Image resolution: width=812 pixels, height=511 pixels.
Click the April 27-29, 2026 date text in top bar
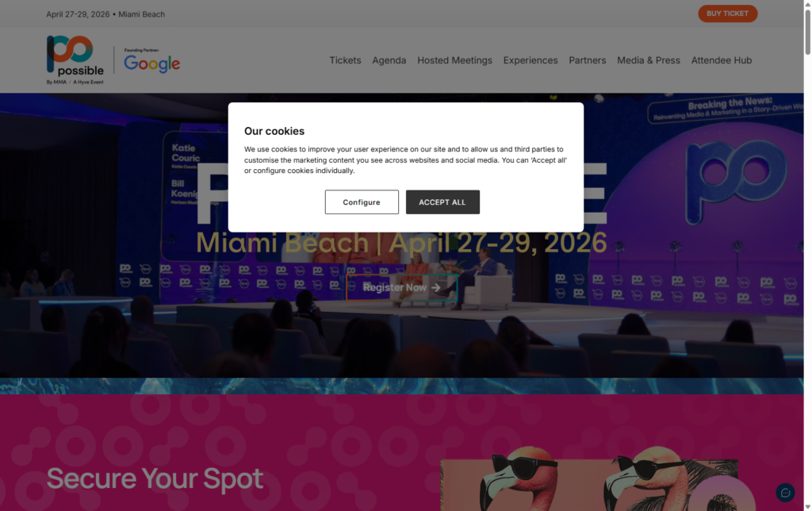pos(78,14)
